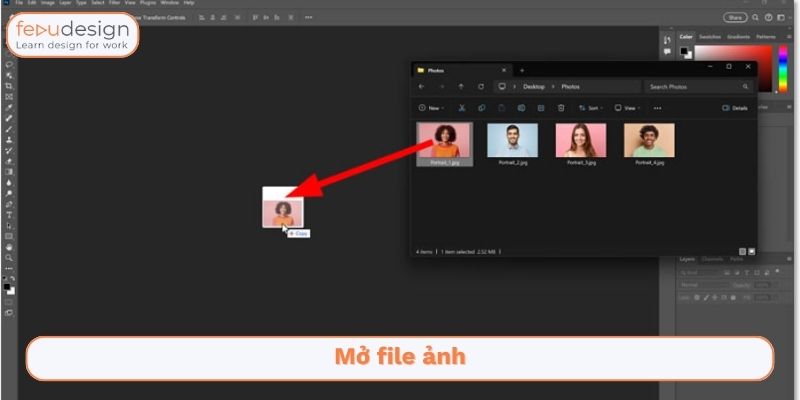The image size is (800, 400).
Task: Click Desktop in Explorer breadcrumb
Action: (534, 87)
